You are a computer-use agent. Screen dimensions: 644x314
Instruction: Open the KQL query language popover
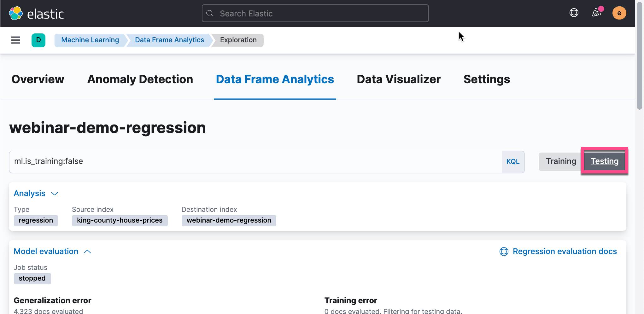[513, 161]
